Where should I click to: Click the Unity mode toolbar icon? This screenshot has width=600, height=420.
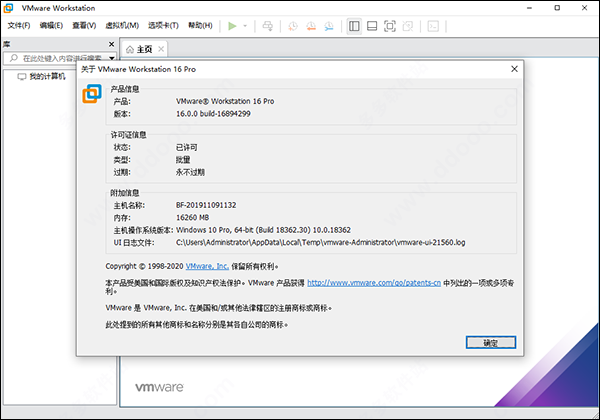[408, 26]
